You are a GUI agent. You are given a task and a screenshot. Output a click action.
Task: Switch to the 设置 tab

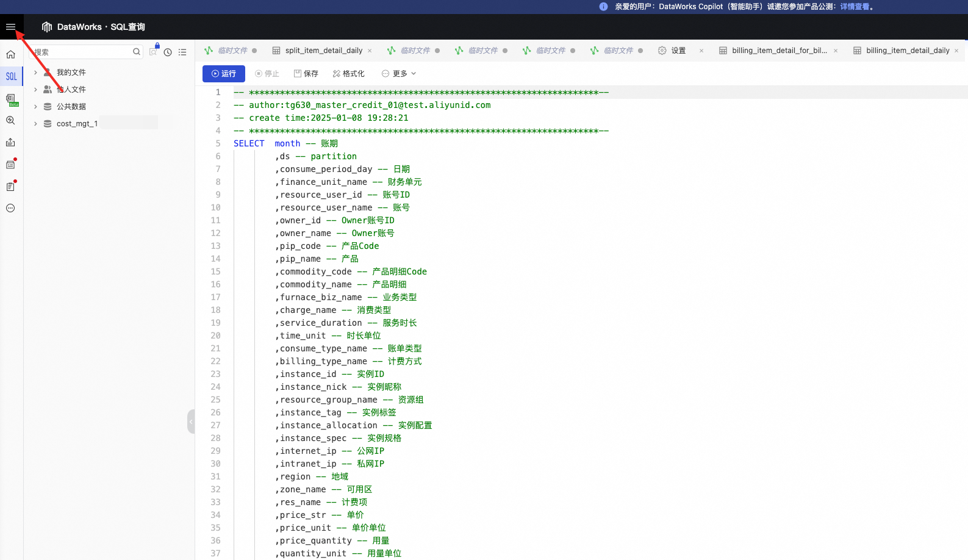pyautogui.click(x=672, y=51)
